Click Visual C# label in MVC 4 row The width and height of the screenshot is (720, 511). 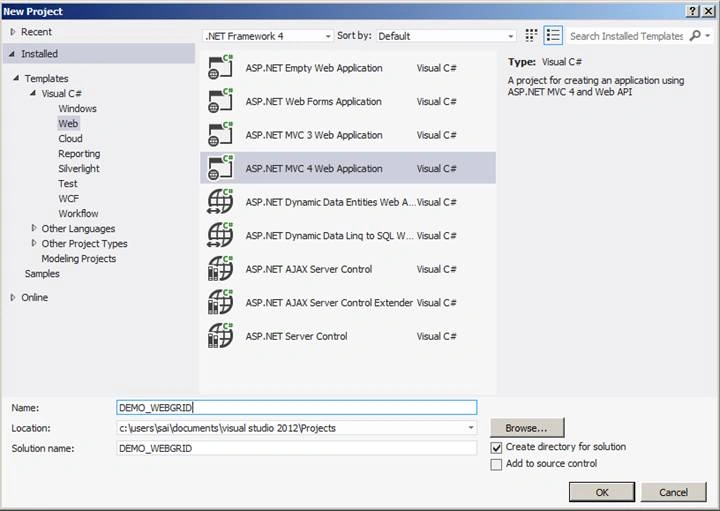point(436,168)
